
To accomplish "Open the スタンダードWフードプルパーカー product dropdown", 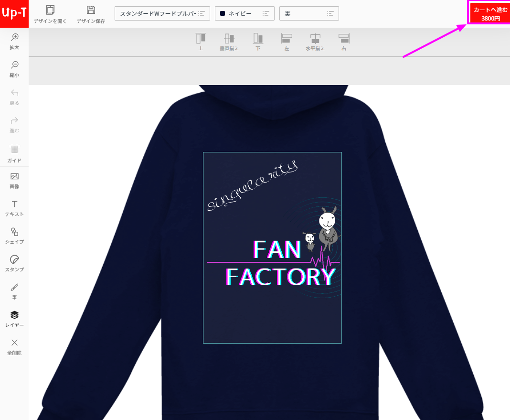I will pos(162,13).
